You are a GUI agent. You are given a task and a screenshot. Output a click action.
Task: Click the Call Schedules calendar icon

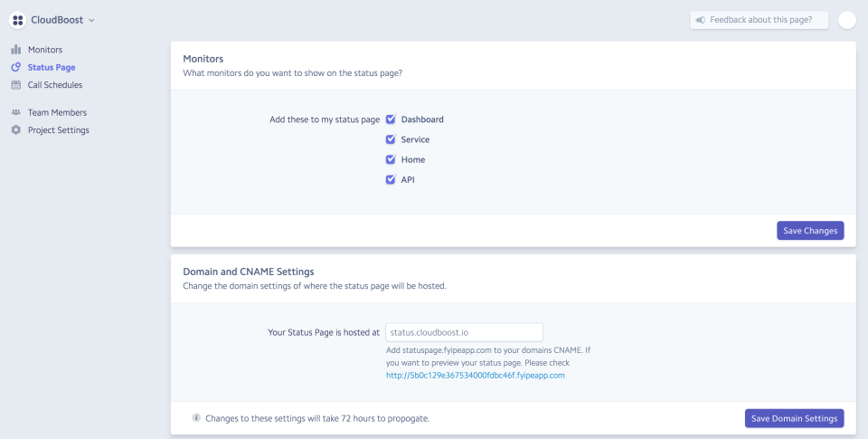[x=16, y=85]
